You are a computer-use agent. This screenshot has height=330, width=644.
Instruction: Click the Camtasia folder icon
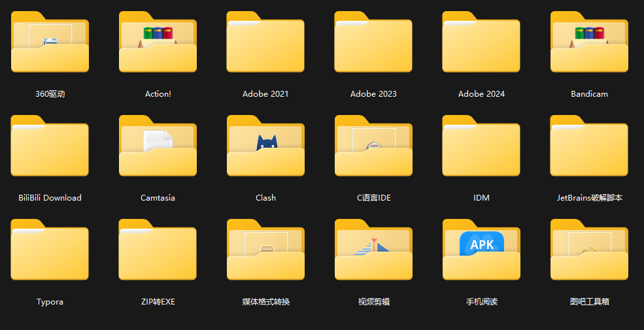[x=158, y=147]
